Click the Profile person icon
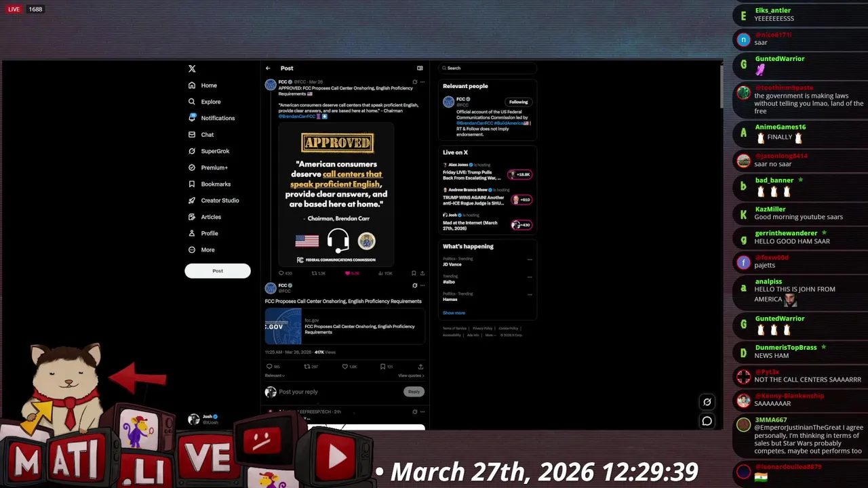This screenshot has height=488, width=868. tap(192, 233)
